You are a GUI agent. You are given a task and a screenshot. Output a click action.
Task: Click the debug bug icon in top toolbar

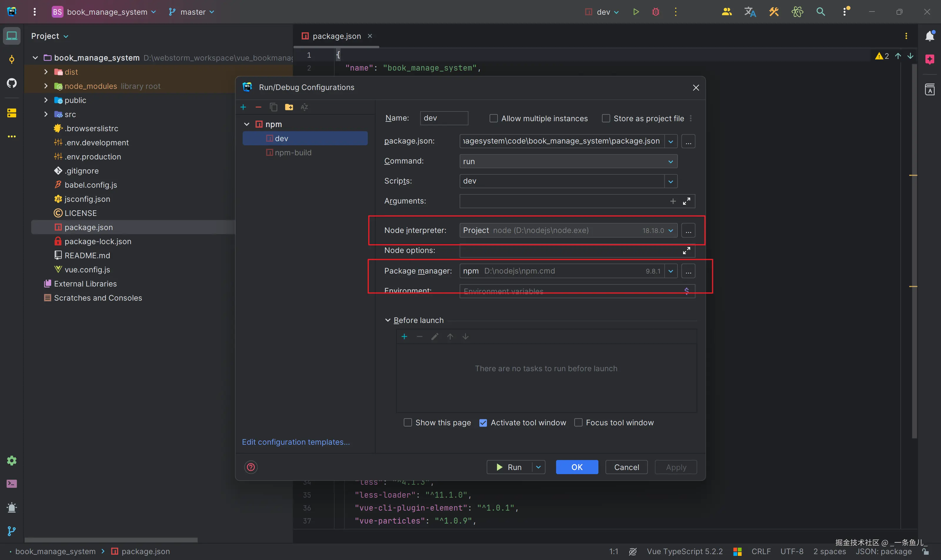click(656, 12)
